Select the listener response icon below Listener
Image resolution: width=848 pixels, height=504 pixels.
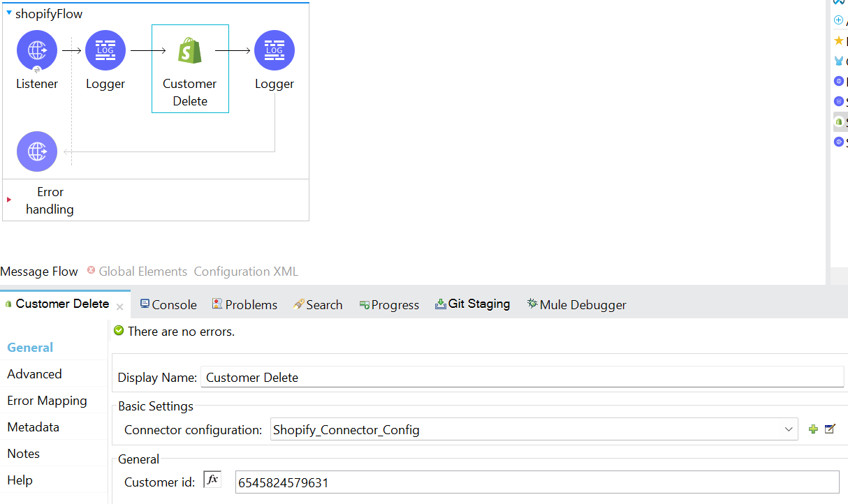click(37, 151)
